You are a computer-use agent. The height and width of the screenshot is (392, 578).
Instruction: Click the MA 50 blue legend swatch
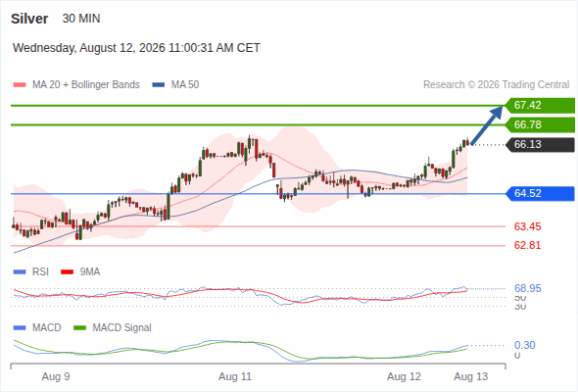click(x=159, y=85)
